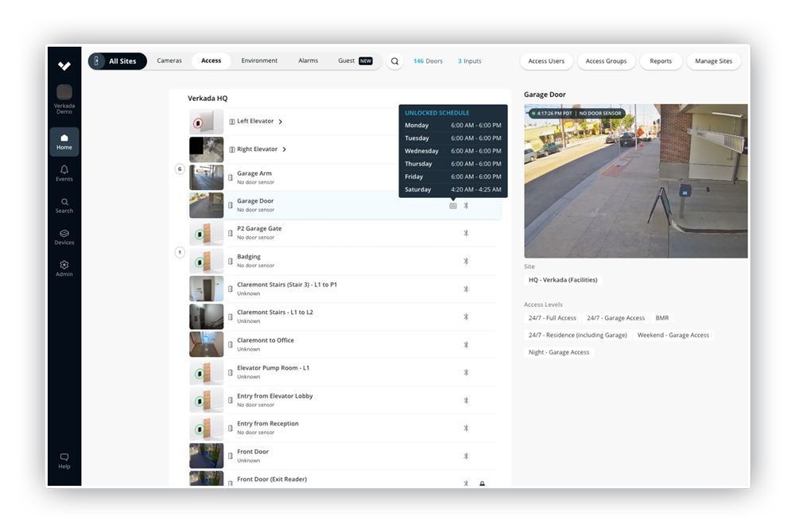This screenshot has width=795, height=532.
Task: Click the Weekend - Garage Access chip
Action: [673, 336]
